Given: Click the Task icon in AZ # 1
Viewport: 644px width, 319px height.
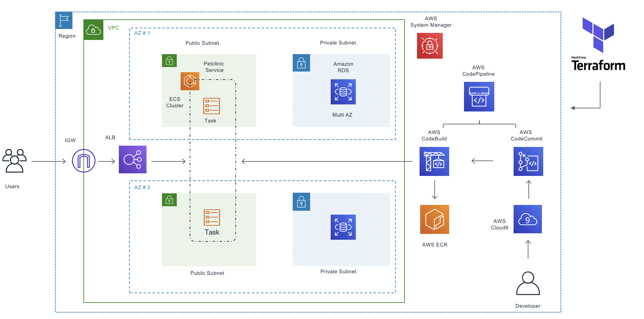Looking at the screenshot, I should [x=212, y=106].
